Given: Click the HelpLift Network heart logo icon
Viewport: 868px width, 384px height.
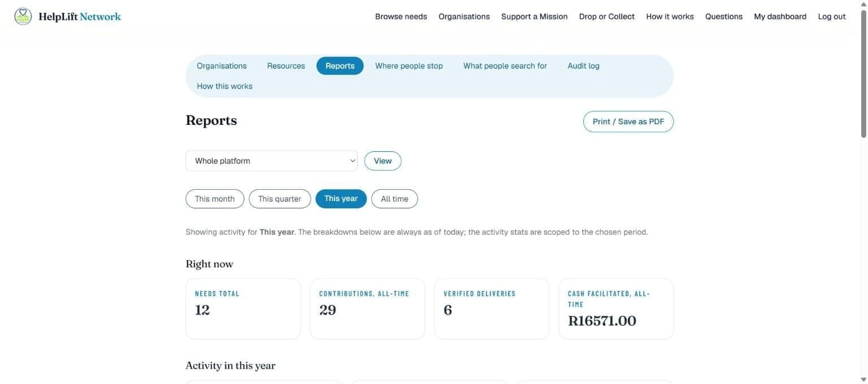Looking at the screenshot, I should [x=23, y=16].
